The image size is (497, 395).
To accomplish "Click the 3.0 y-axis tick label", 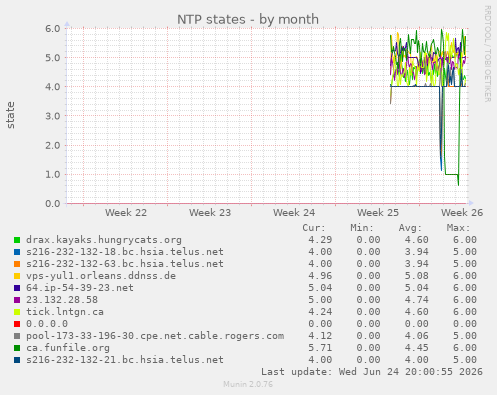I will click(x=53, y=116).
